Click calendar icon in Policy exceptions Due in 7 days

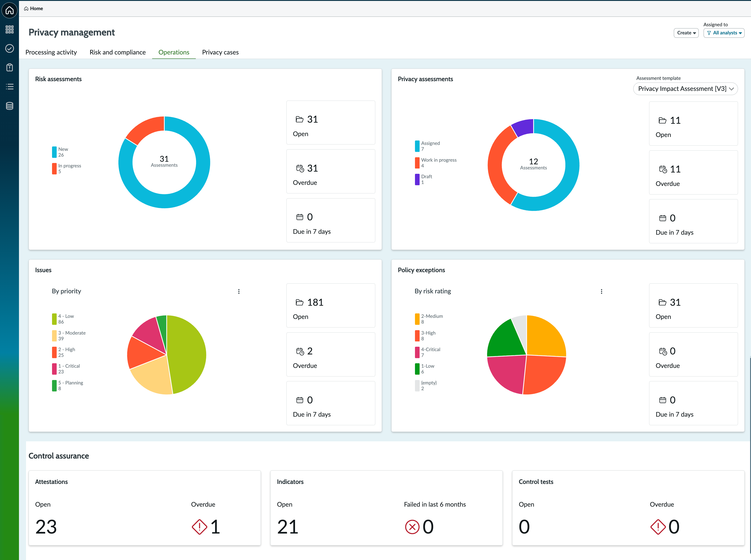[x=662, y=400]
